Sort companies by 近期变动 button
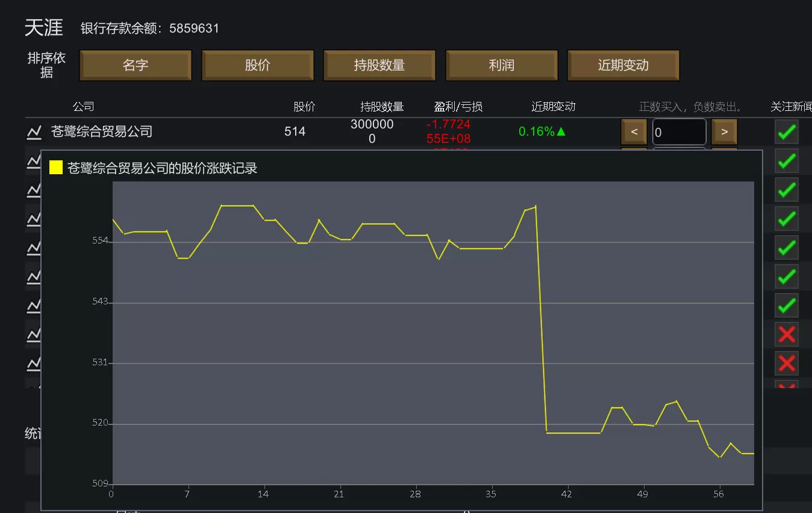This screenshot has height=513, width=812. (623, 65)
